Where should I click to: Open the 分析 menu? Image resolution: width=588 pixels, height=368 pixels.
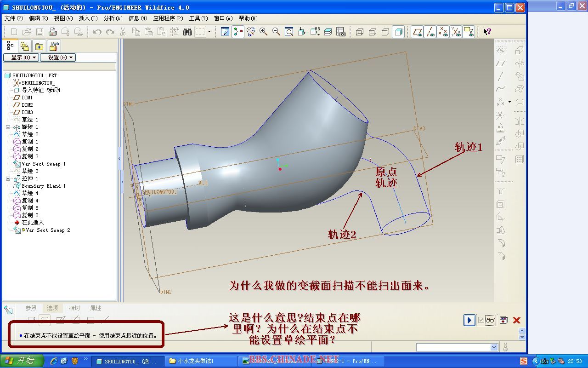(113, 18)
